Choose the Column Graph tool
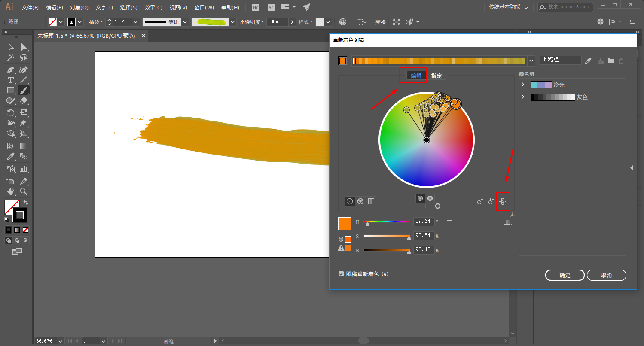 [24, 169]
